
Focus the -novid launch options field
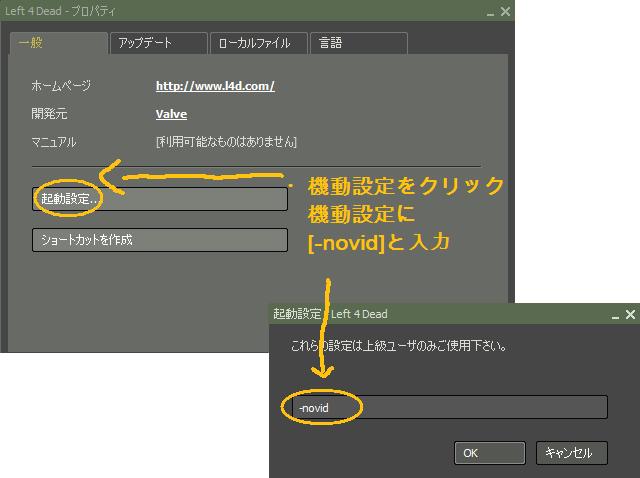click(x=450, y=407)
